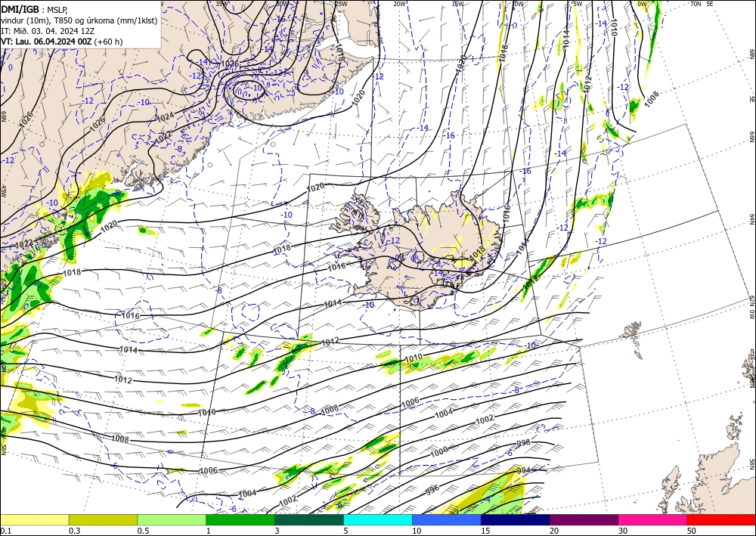The width and height of the screenshot is (756, 536).
Task: Click the 'VT: Lau. 06.04.2024 00Z (+60 h)' line
Action: tap(62, 42)
